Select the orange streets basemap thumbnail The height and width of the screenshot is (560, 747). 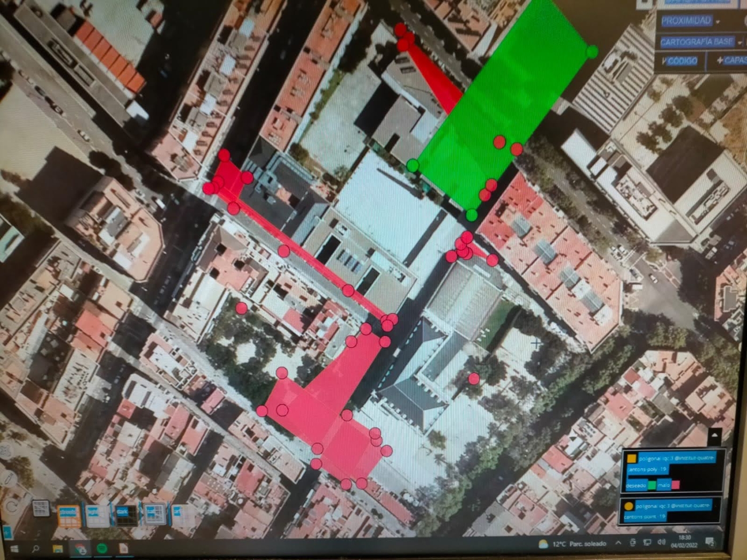coord(68,516)
